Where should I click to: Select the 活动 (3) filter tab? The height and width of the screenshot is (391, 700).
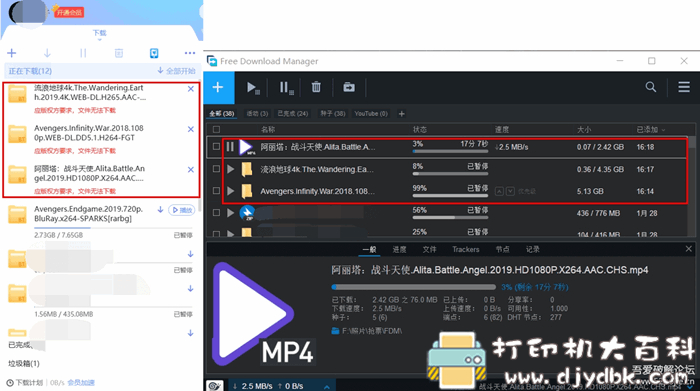pyautogui.click(x=257, y=114)
